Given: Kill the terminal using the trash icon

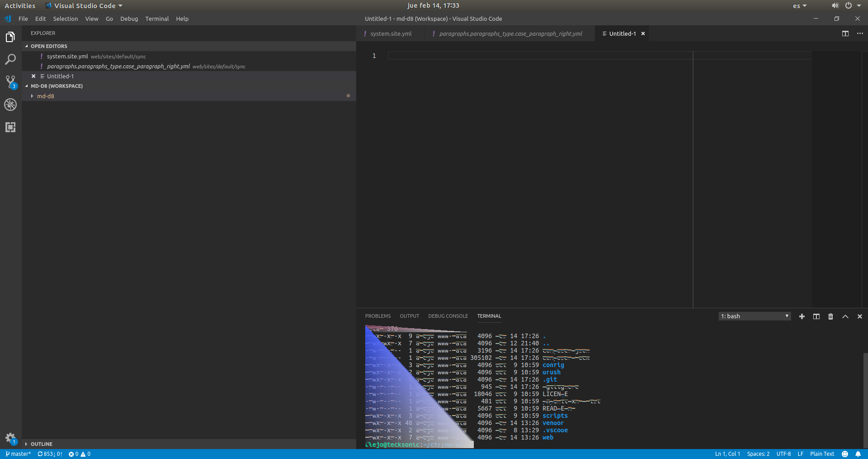Looking at the screenshot, I should coord(830,316).
